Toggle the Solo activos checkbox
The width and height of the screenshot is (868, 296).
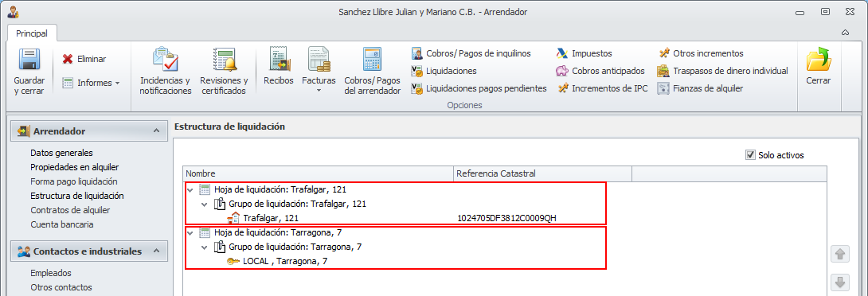(750, 155)
